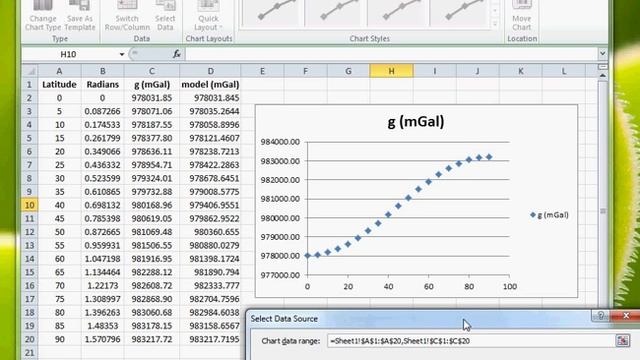Select highlighted column H header

[391, 71]
